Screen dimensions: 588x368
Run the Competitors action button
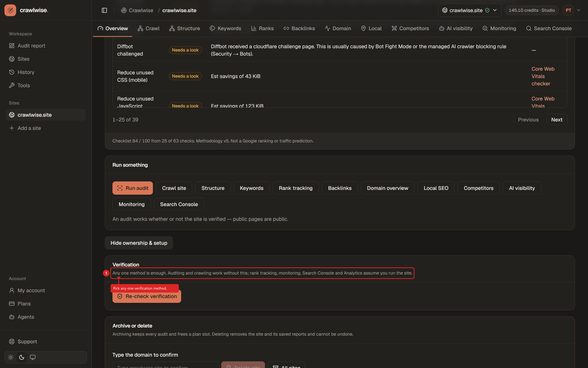point(478,188)
